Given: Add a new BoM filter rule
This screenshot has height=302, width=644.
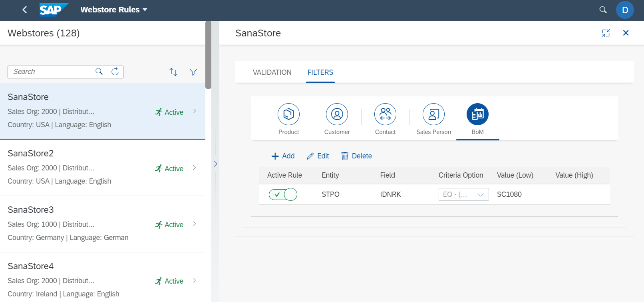Looking at the screenshot, I should (283, 156).
